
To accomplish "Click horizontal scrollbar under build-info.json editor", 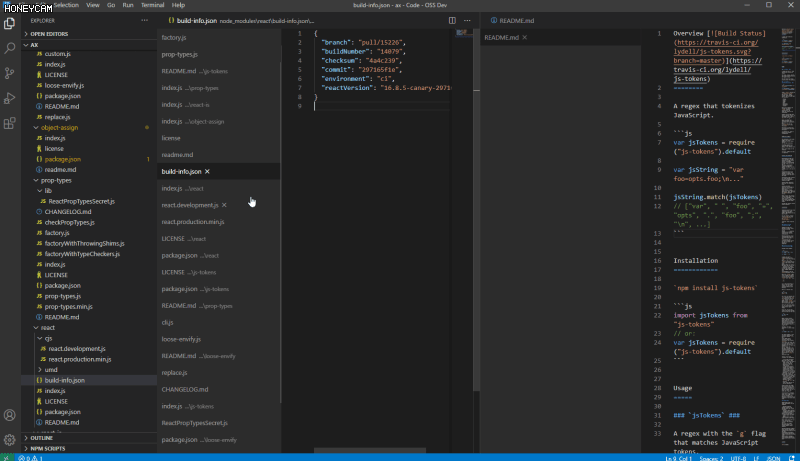I will [x=369, y=450].
